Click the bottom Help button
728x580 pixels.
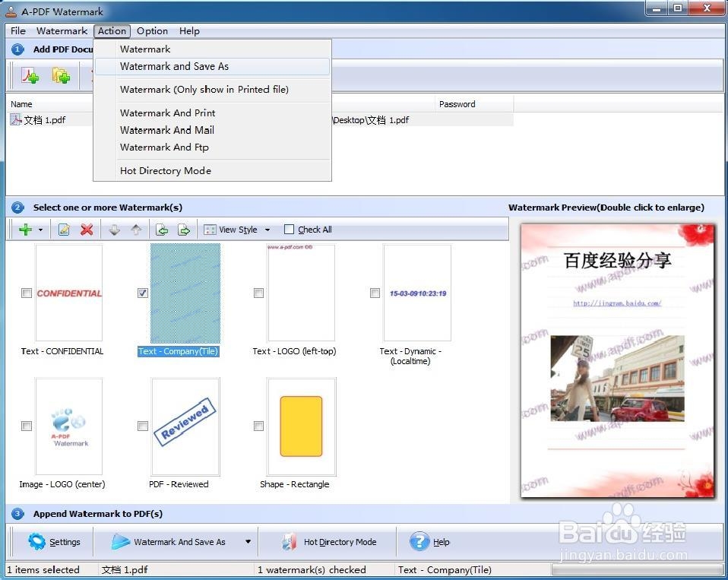pyautogui.click(x=430, y=542)
